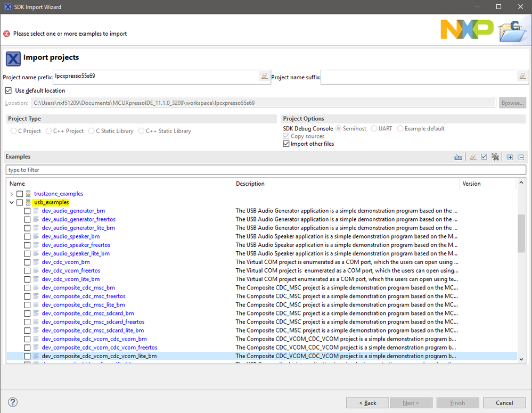Click the Back button

point(367,403)
